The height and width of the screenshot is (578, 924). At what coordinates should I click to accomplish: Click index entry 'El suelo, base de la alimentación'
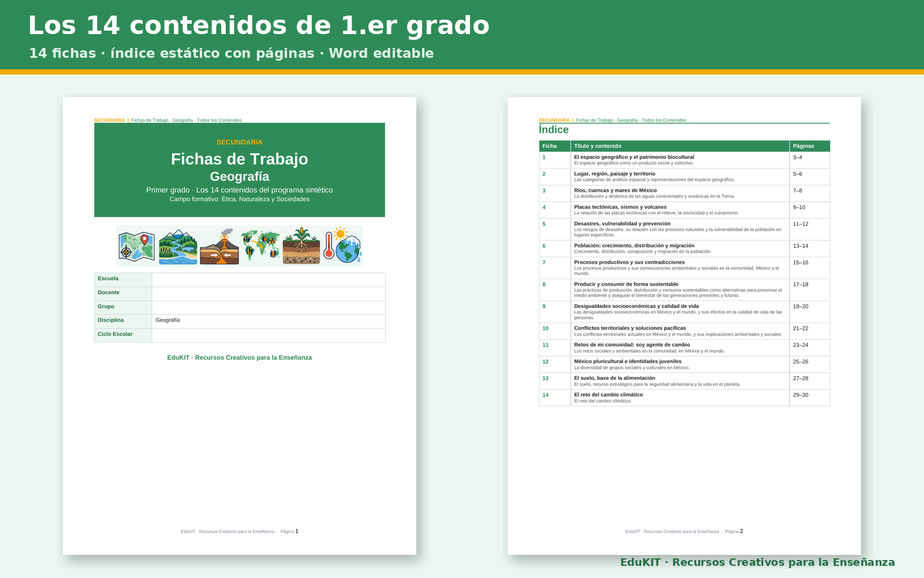click(x=614, y=379)
